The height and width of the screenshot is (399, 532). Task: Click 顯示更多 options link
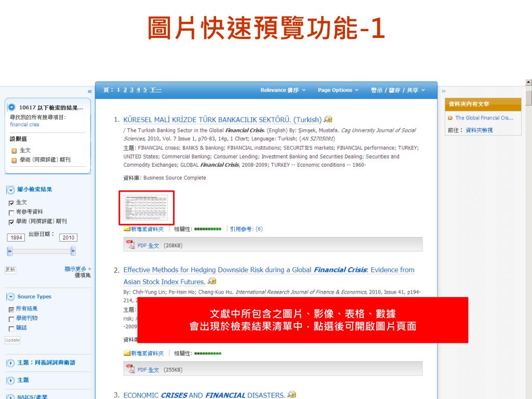78,269
